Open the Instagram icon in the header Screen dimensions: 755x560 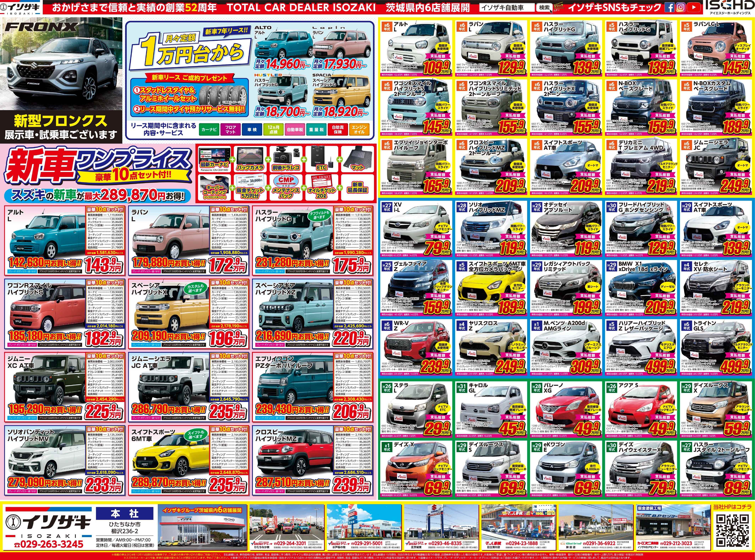[x=680, y=7]
